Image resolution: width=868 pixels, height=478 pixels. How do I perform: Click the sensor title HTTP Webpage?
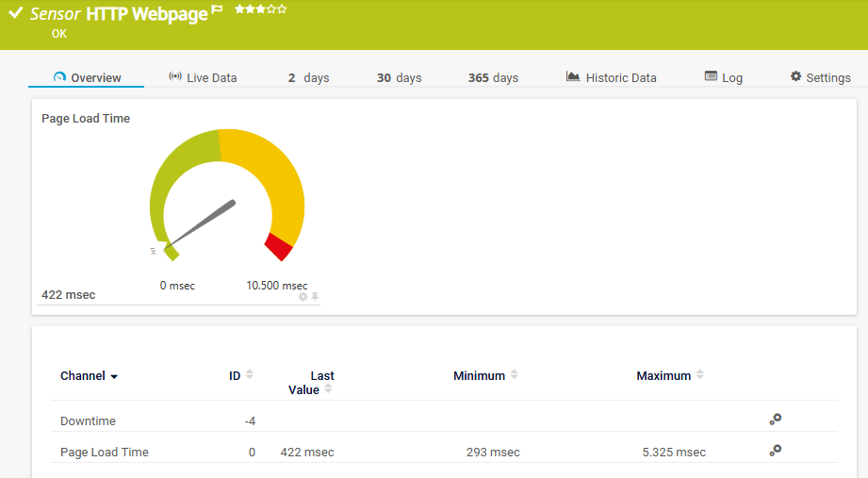pyautogui.click(x=147, y=13)
